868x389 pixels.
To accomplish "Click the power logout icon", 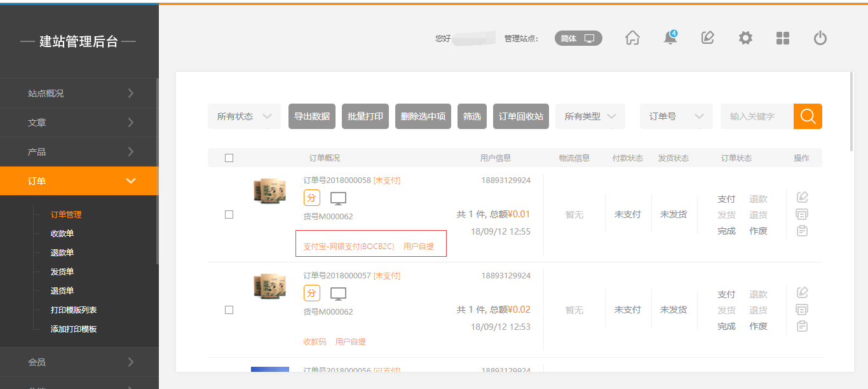I will click(x=820, y=38).
